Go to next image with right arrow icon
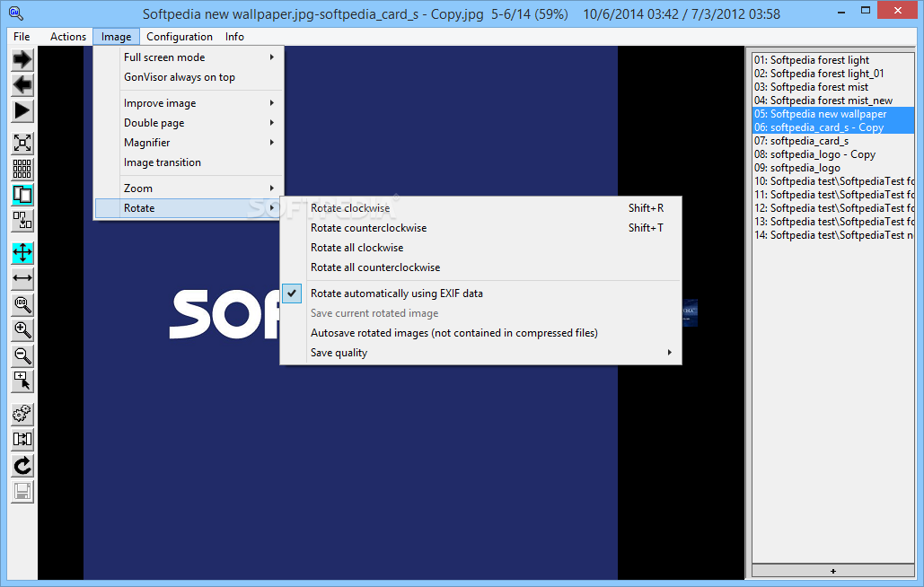The width and height of the screenshot is (924, 587). tap(22, 59)
